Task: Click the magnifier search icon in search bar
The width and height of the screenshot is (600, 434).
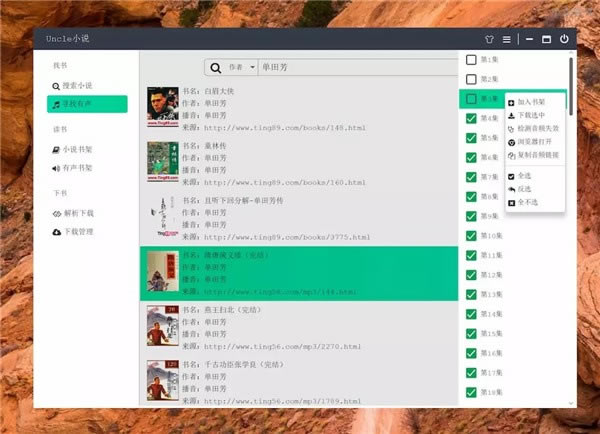Action: 215,68
